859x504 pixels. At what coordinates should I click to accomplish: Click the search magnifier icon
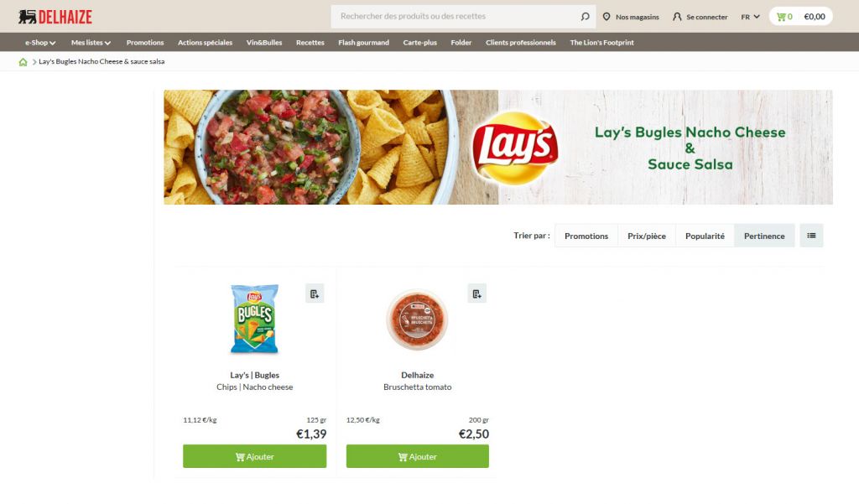[585, 17]
